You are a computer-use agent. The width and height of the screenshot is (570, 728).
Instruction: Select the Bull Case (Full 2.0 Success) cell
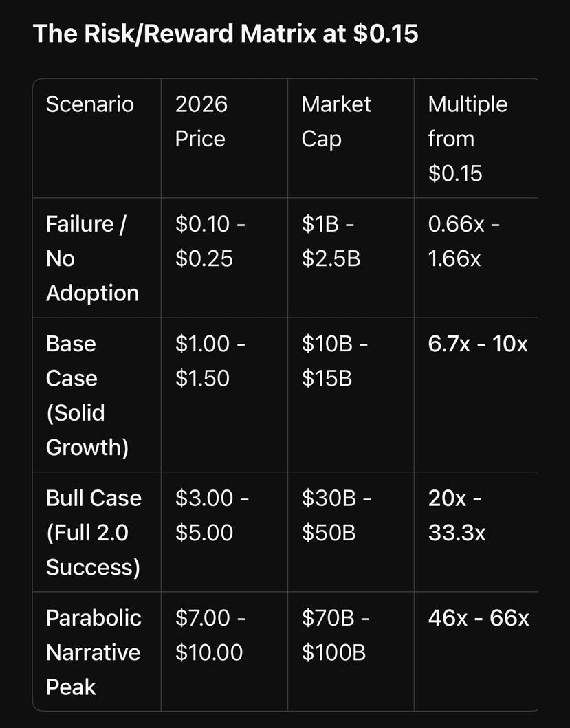[94, 532]
